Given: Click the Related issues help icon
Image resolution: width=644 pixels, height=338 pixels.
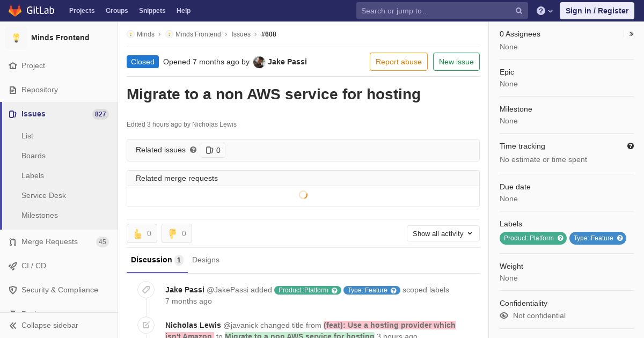Looking at the screenshot, I should [193, 150].
